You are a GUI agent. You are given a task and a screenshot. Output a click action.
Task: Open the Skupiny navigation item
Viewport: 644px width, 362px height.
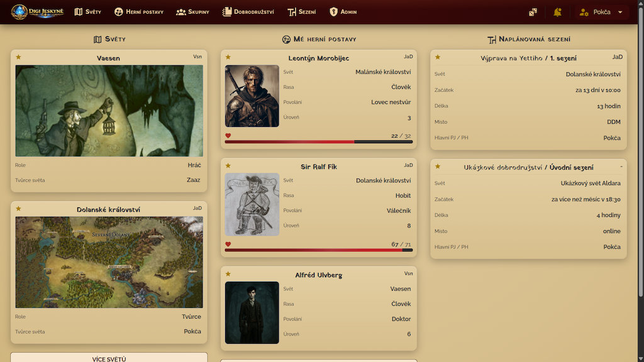192,12
